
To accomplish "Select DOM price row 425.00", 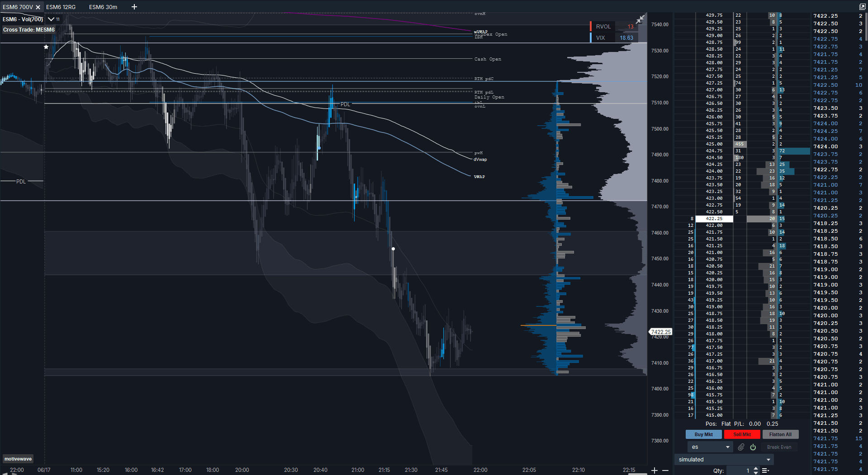I will 714,144.
